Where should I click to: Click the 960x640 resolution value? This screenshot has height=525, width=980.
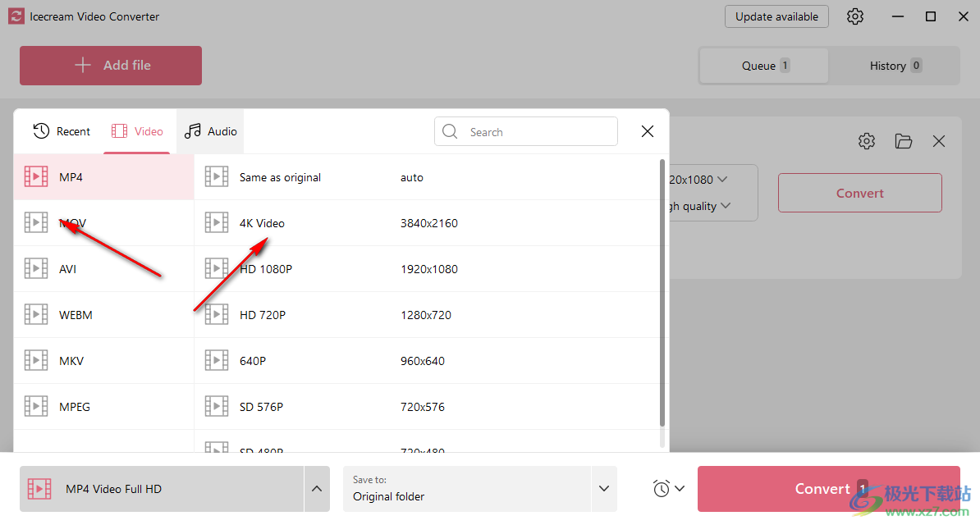click(423, 361)
